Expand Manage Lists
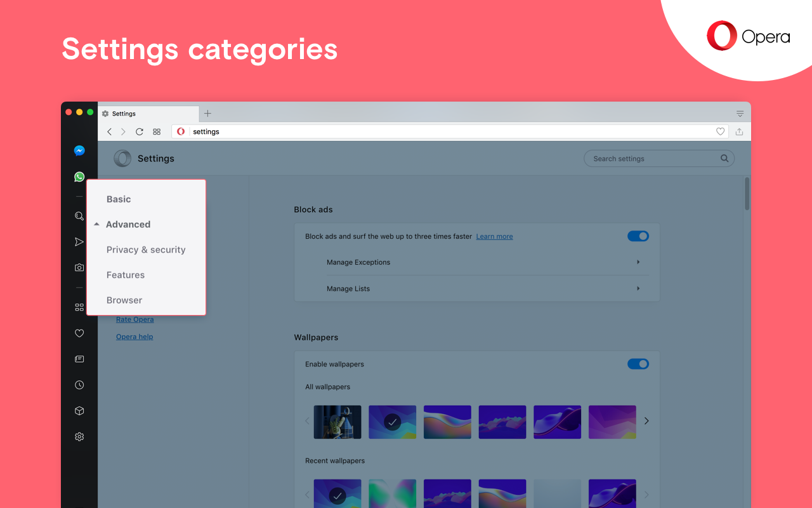Screen dimensions: 812x508 point(638,288)
